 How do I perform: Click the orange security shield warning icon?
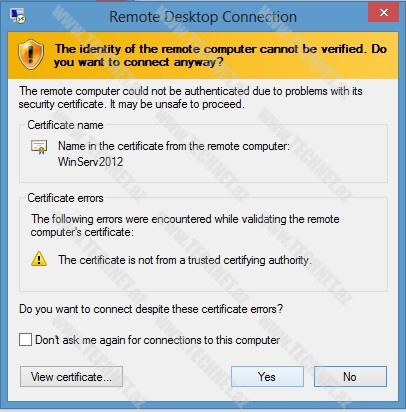point(31,55)
